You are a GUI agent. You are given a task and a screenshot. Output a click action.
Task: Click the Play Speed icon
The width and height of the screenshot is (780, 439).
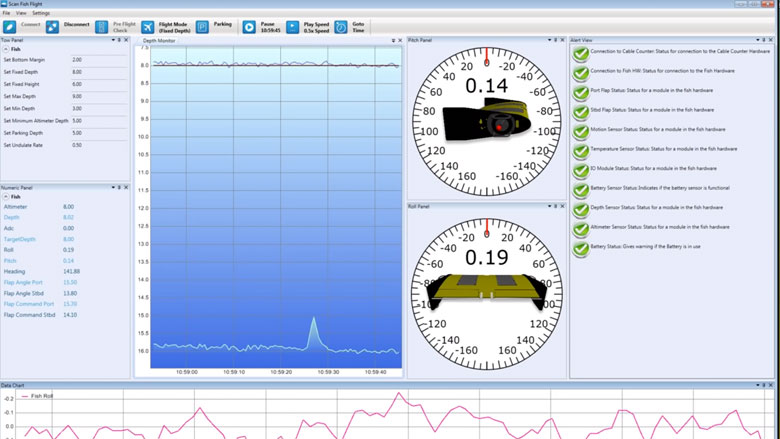pyautogui.click(x=292, y=26)
